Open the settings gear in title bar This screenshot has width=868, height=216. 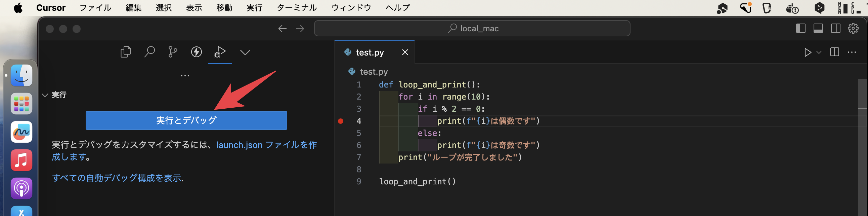coord(853,28)
